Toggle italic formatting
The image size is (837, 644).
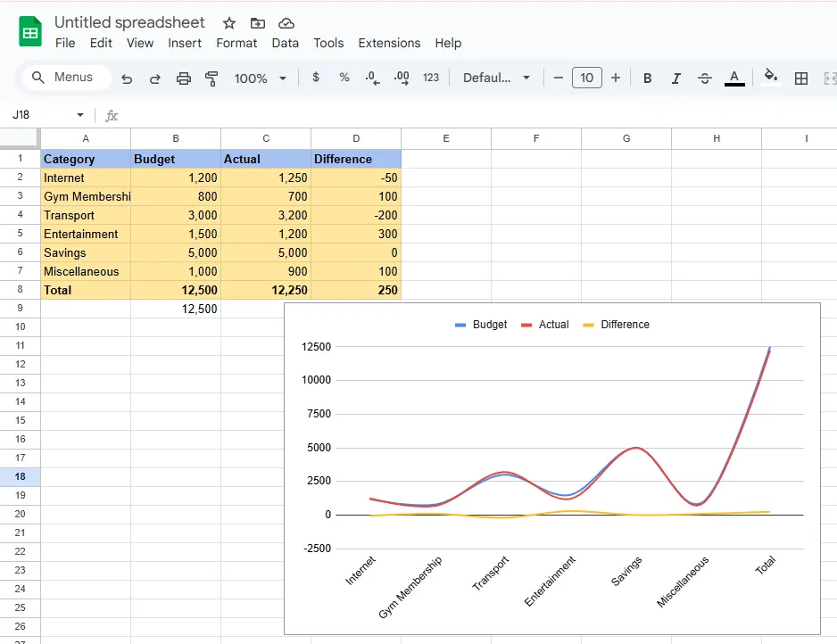click(675, 78)
